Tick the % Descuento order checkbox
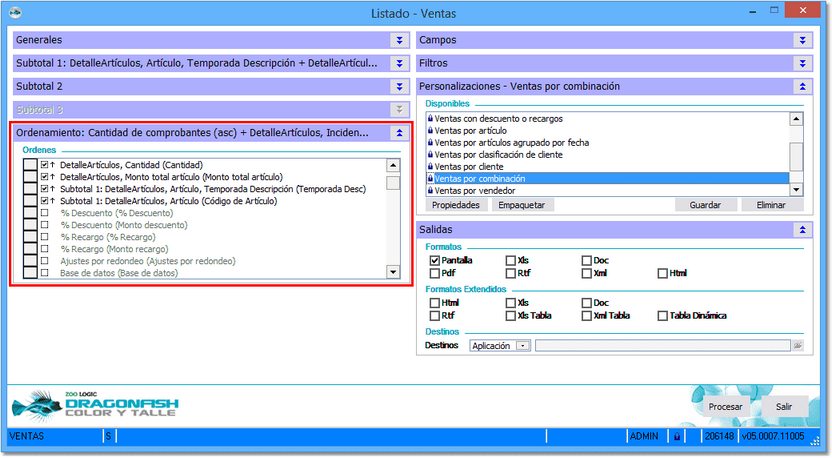The height and width of the screenshot is (458, 832). coord(44,213)
